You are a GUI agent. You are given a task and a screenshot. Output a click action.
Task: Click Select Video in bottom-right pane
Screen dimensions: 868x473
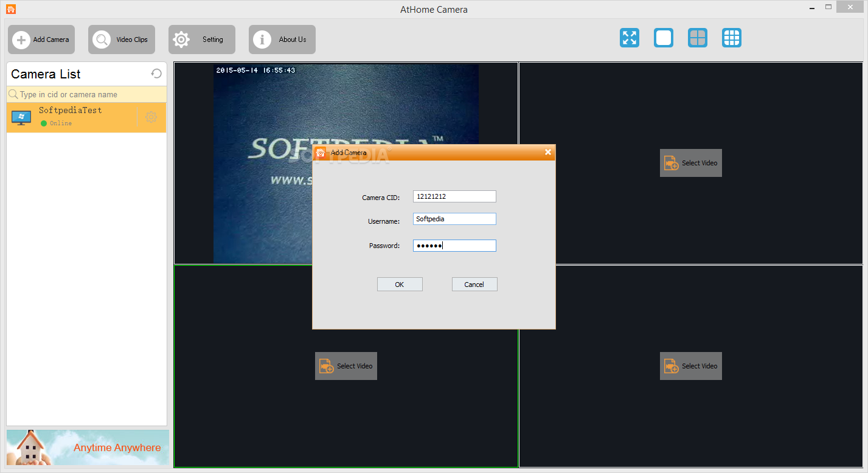(x=691, y=366)
